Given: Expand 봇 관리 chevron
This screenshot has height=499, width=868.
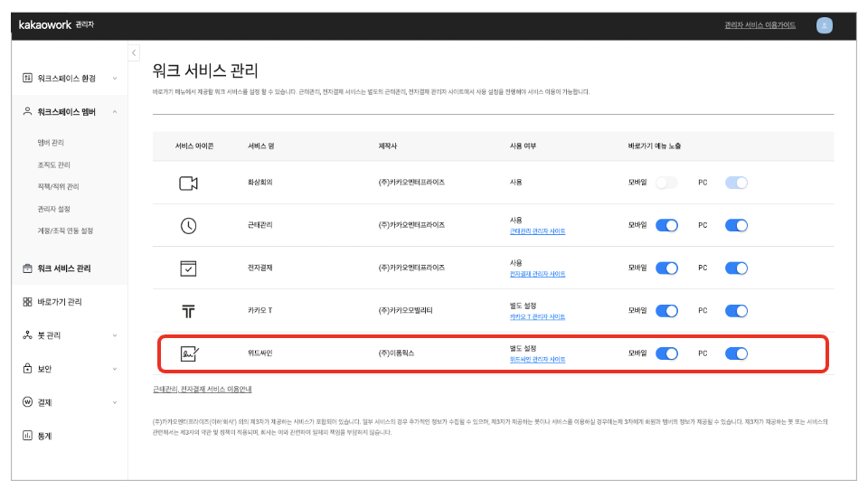Looking at the screenshot, I should tap(115, 335).
